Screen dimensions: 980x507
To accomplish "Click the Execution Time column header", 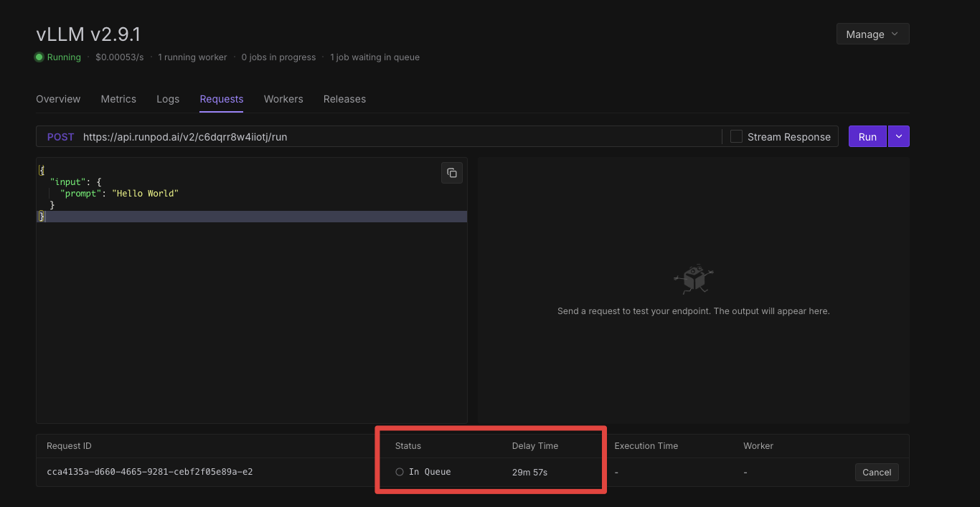I will (646, 446).
